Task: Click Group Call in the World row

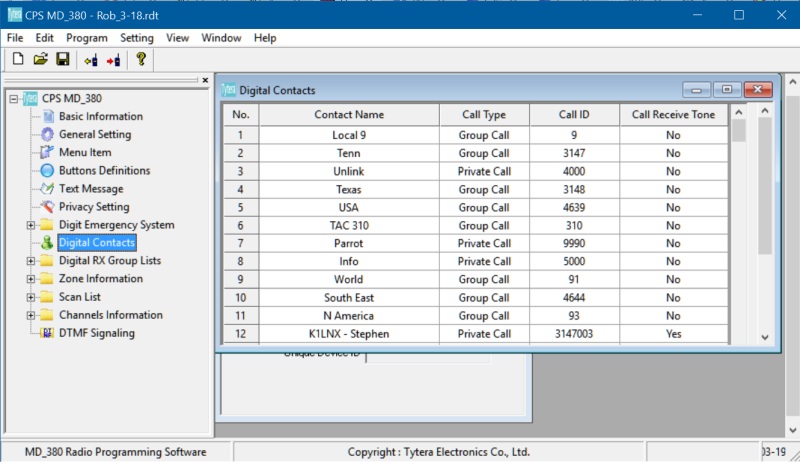Action: coord(484,279)
